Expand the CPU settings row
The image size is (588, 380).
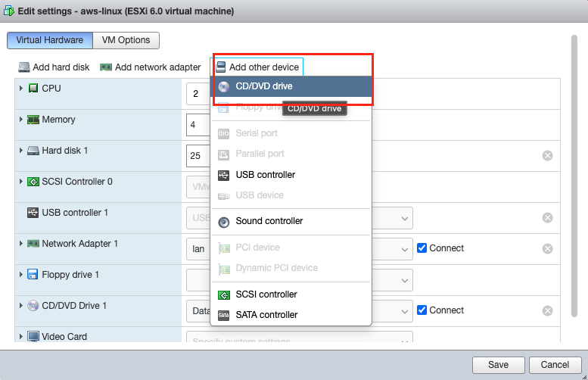click(x=20, y=89)
